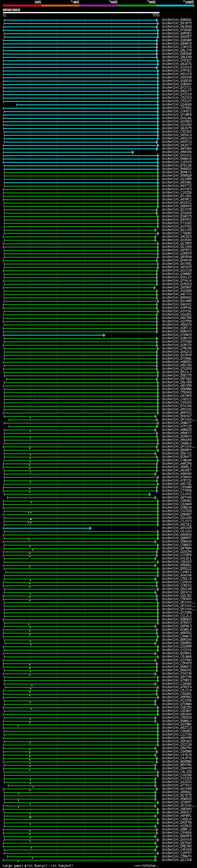Select the UniRef100_A7QGQ5 label
This screenshot has width=197, height=868.
(176, 30)
